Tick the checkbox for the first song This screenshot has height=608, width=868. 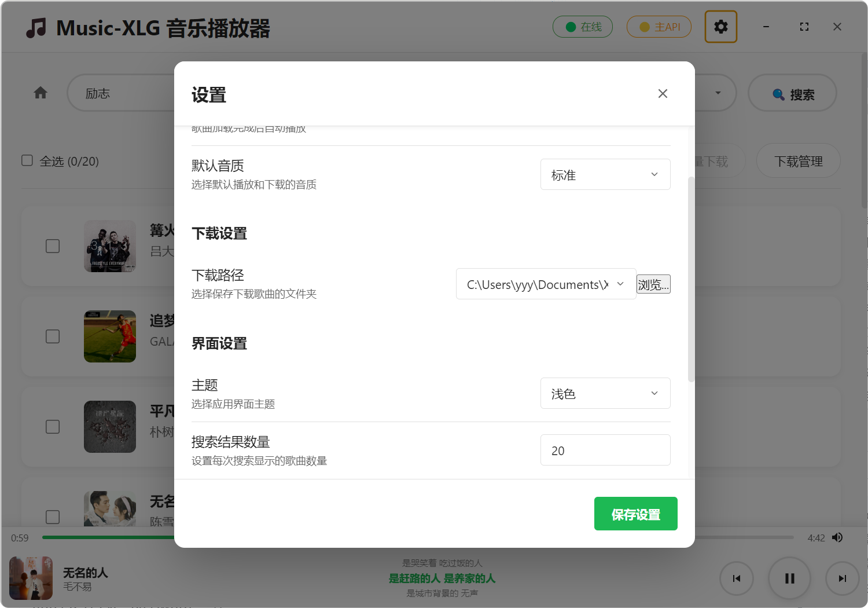tap(53, 246)
